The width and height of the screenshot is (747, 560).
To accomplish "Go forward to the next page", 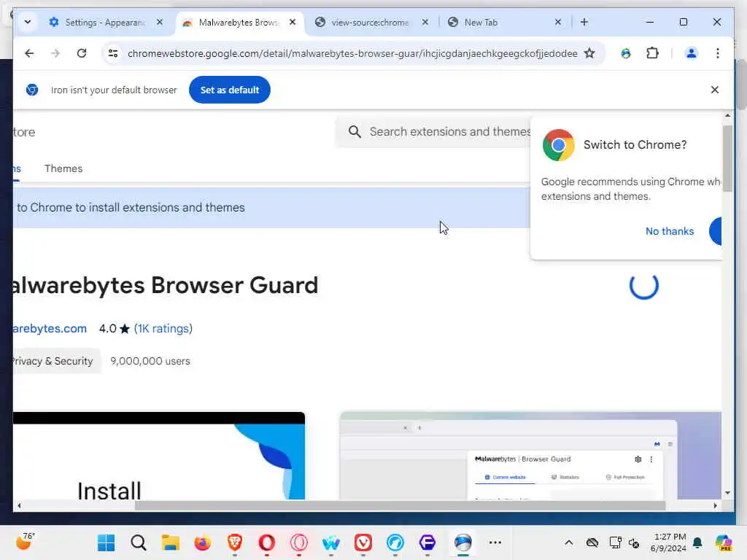I will [x=55, y=53].
